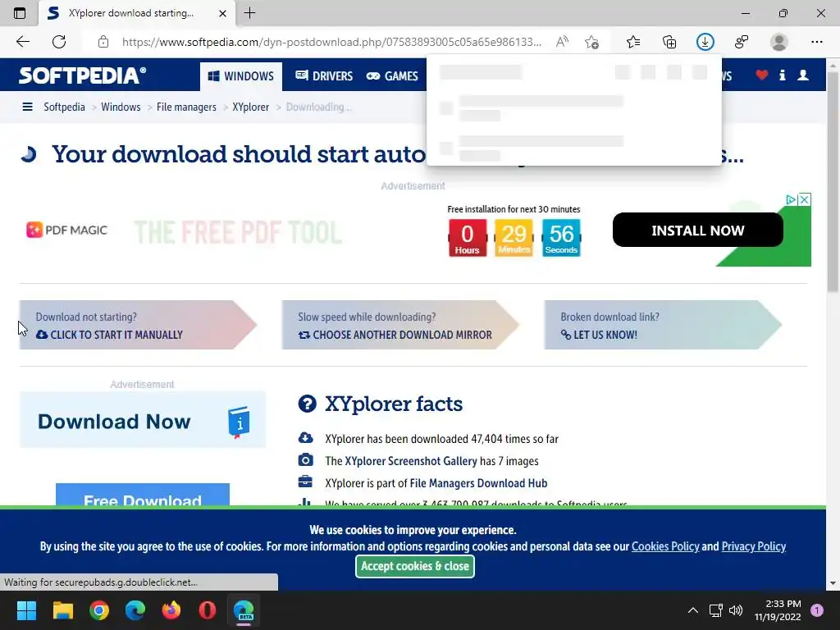The width and height of the screenshot is (840, 630).
Task: Click the Free Download button
Action: tap(143, 495)
